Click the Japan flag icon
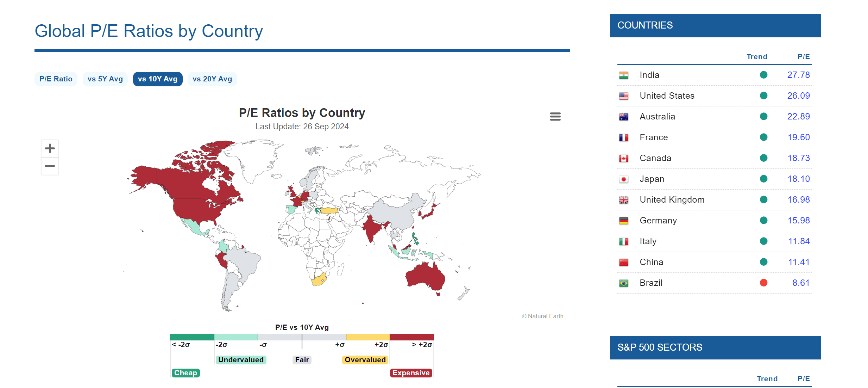868x388 pixels. point(623,179)
